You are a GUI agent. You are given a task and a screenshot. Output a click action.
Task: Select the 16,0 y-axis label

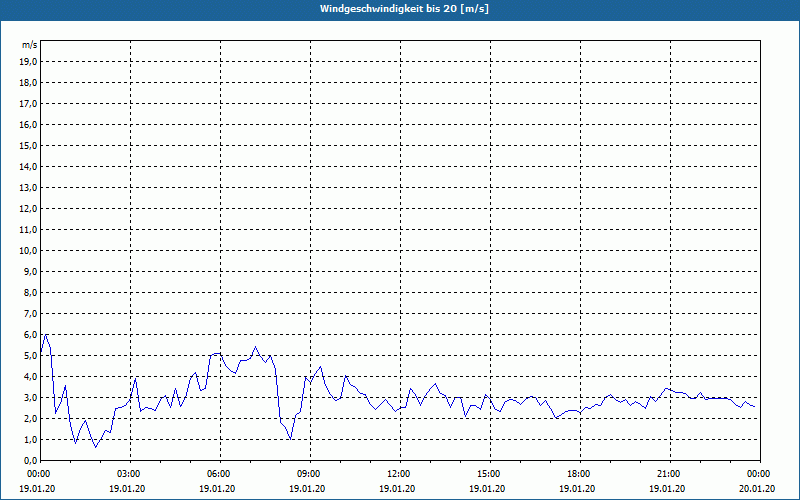28,124
